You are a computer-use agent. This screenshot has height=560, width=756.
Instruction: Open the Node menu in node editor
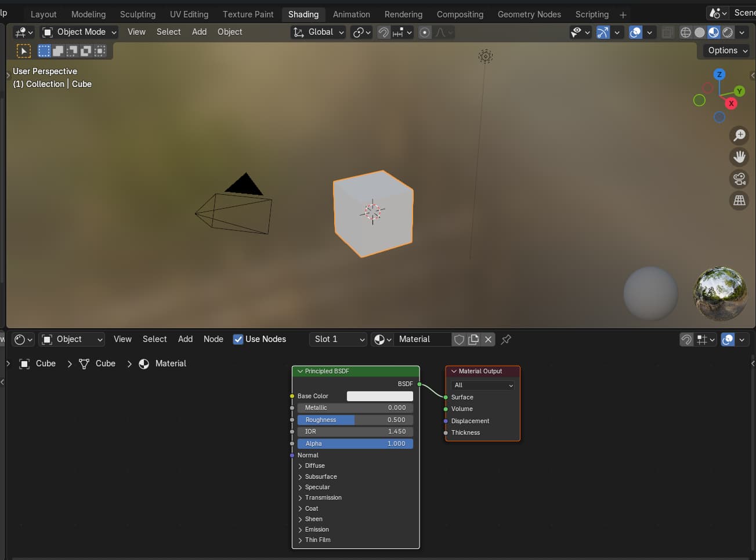click(x=213, y=340)
